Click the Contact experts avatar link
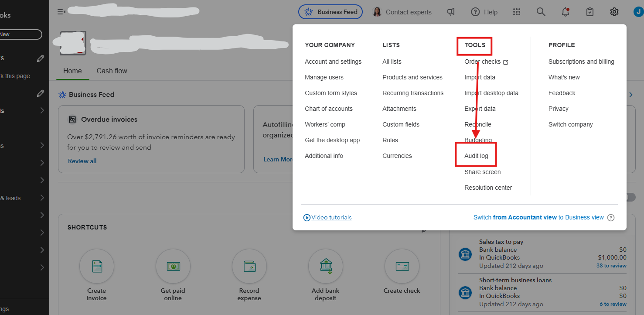 (x=402, y=12)
